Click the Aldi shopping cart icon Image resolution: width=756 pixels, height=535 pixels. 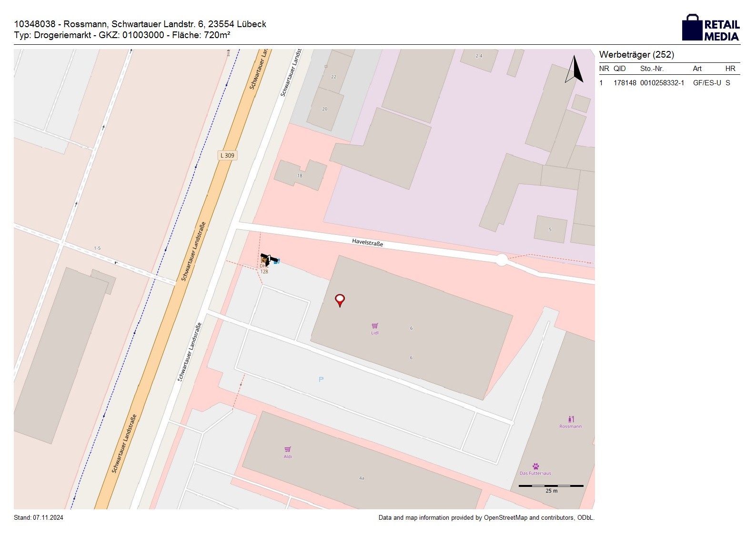[x=288, y=449]
